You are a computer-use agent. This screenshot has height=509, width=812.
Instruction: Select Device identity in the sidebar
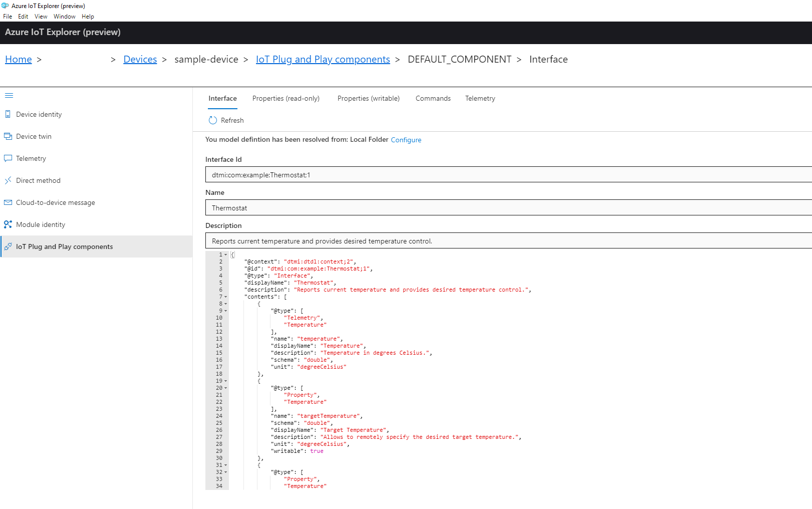39,114
